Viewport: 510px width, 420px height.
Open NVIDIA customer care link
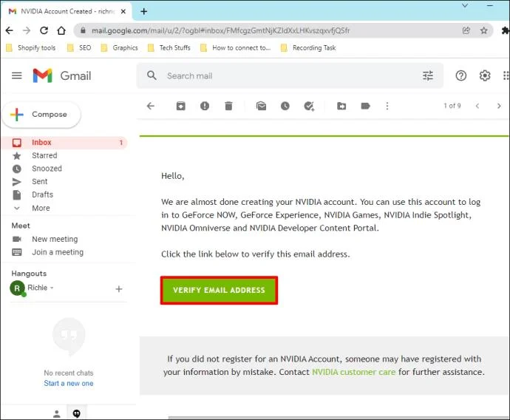pos(353,372)
